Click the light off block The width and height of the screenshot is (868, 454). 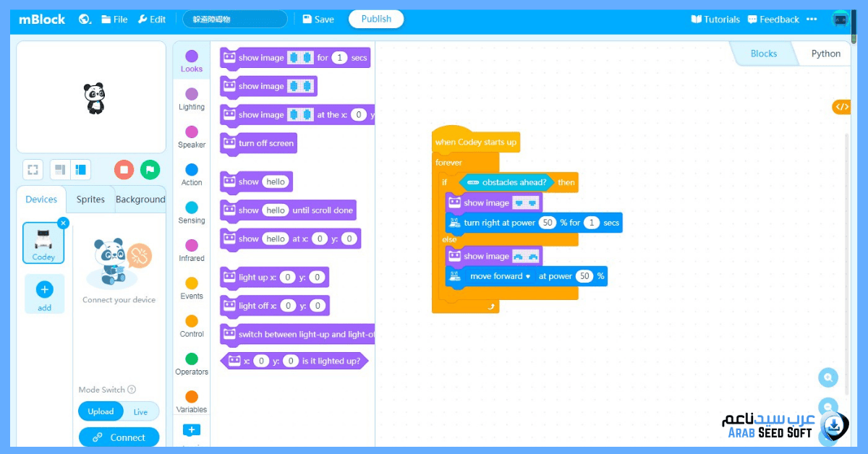pos(275,306)
